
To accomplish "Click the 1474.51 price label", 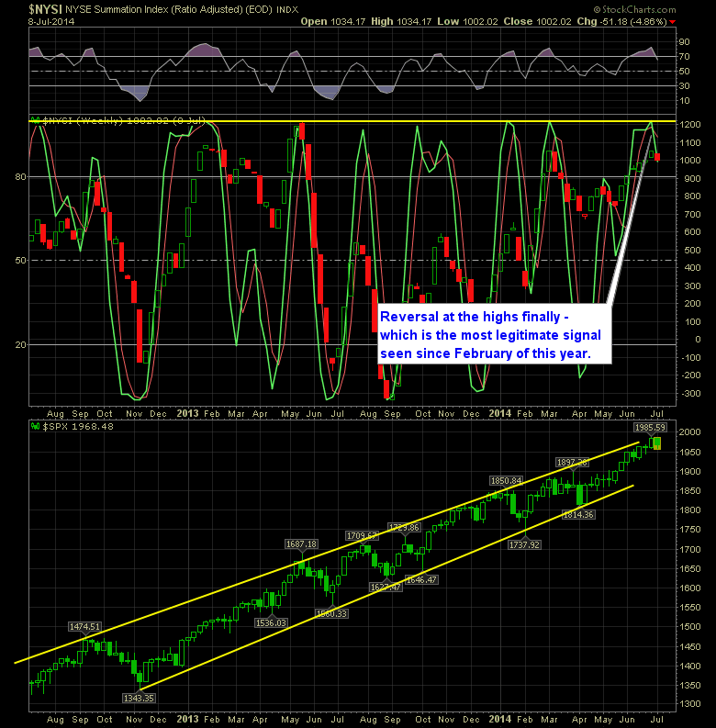I will [84, 627].
